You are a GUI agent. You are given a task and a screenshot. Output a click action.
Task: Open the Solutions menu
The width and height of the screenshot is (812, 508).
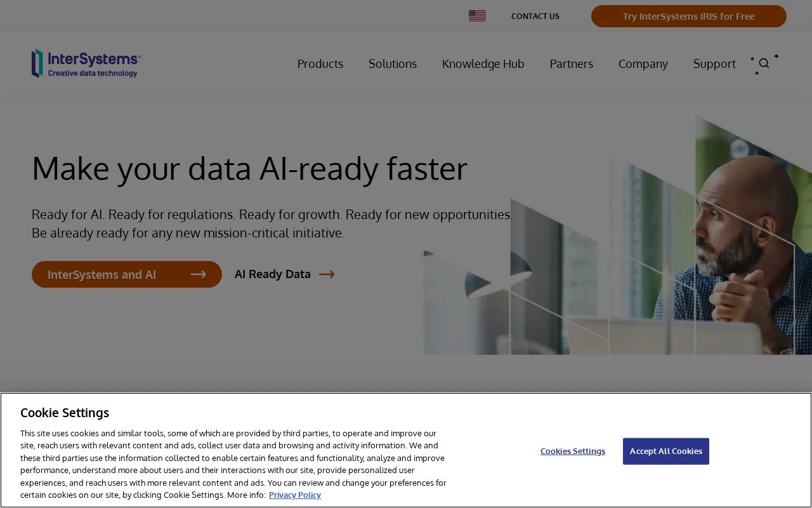point(393,63)
